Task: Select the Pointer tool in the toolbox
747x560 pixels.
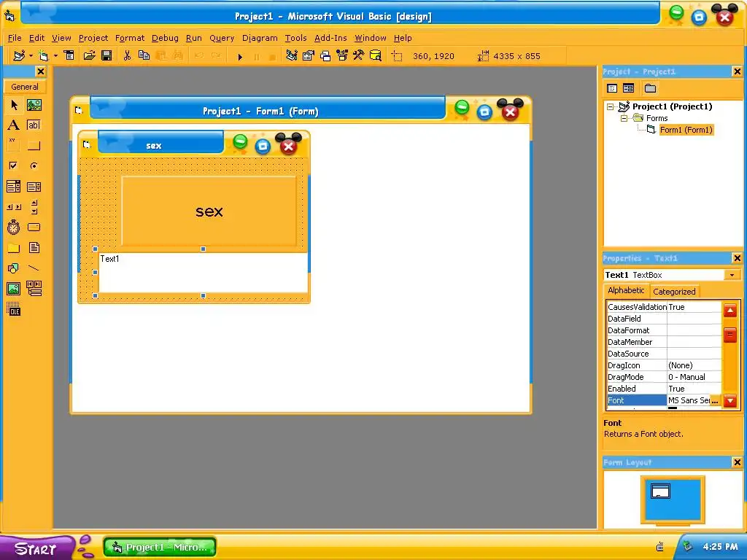Action: coord(14,105)
